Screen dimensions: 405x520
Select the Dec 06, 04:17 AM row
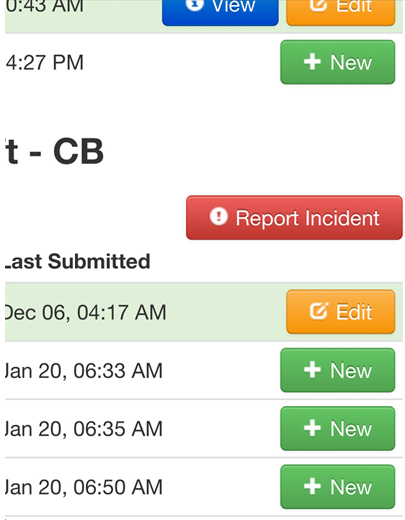coord(204,312)
